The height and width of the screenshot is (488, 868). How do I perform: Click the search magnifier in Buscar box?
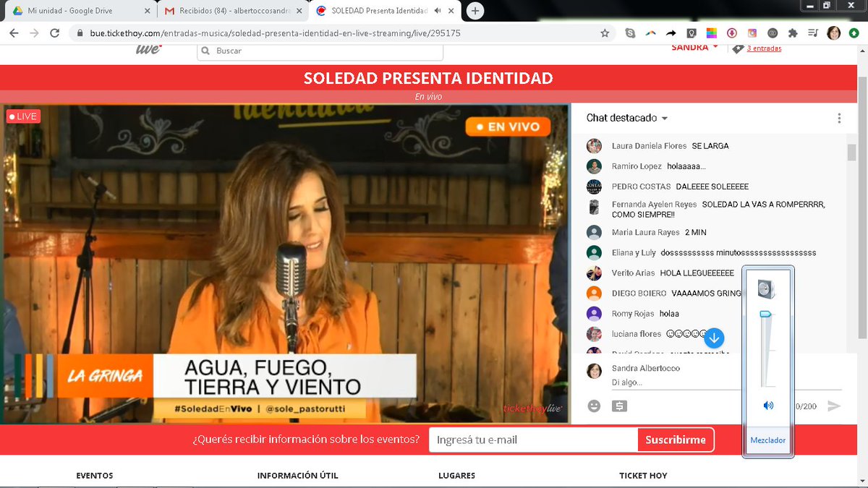206,51
